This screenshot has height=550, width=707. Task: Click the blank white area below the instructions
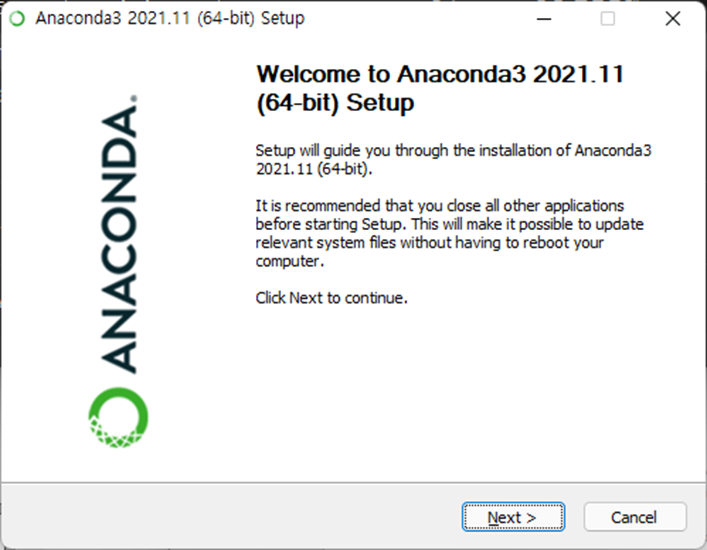[x=451, y=392]
